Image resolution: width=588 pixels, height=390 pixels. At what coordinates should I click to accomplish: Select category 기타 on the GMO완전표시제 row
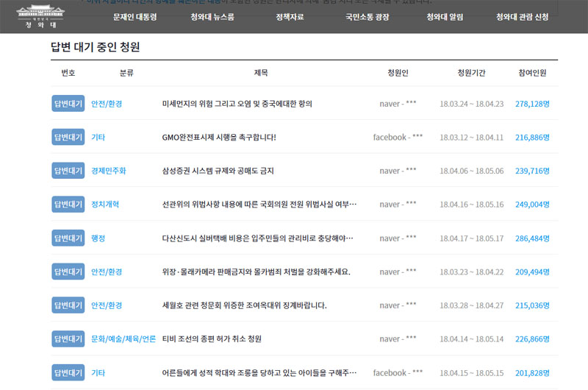tap(98, 137)
